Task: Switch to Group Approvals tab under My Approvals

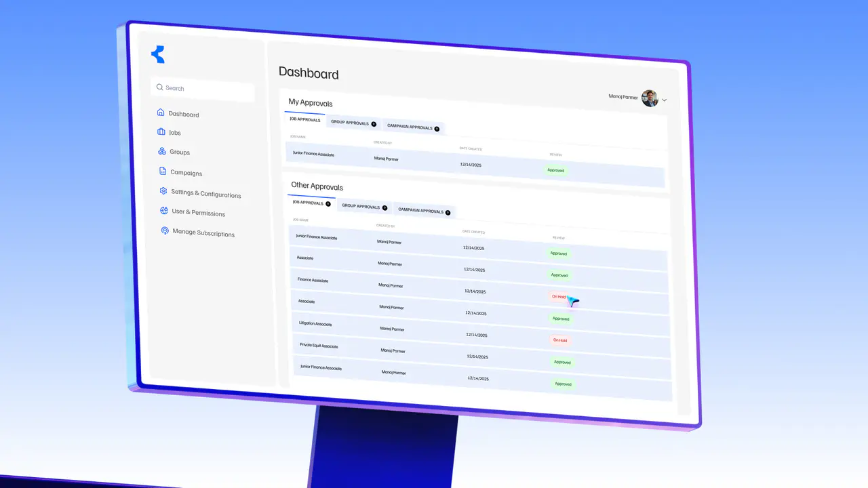Action: (x=353, y=123)
